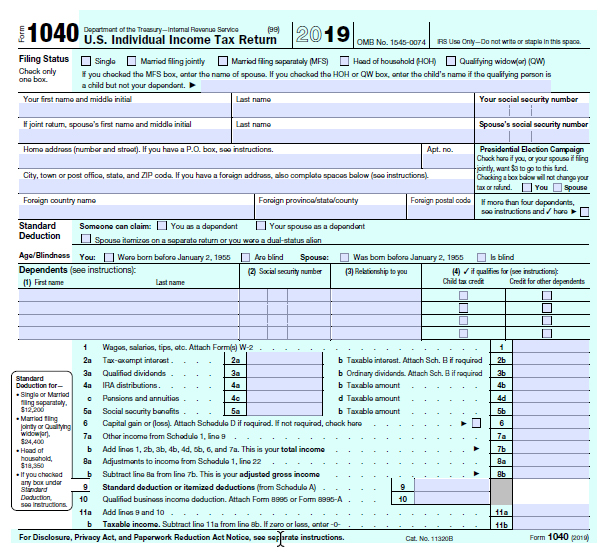This screenshot has width=604, height=559.
Task: Check Credit for other dependents, first row
Action: click(x=547, y=295)
